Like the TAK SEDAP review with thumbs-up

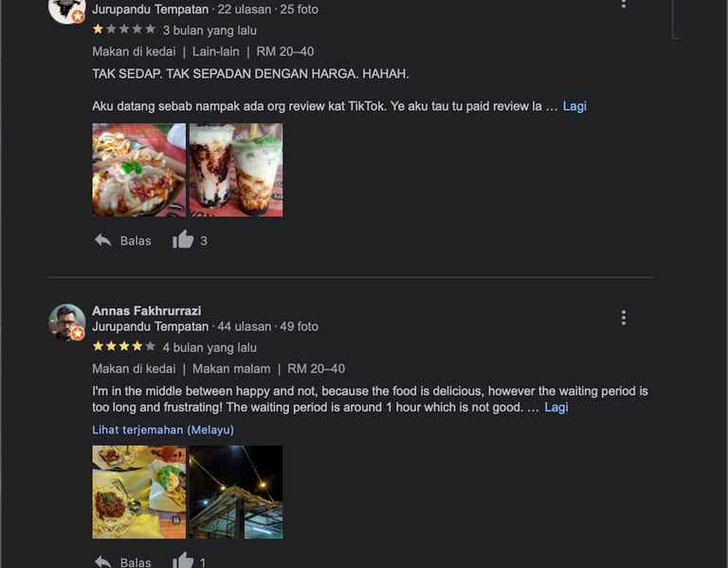[x=183, y=240]
